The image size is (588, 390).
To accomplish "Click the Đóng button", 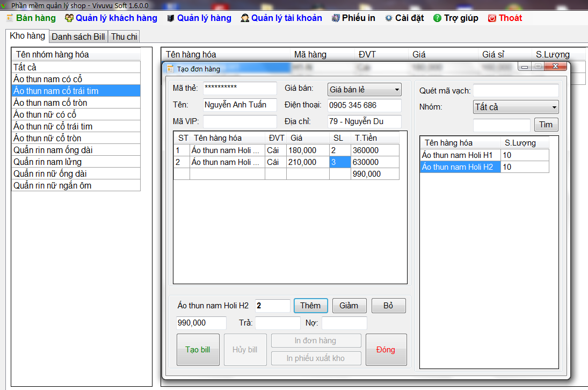I will [x=386, y=350].
